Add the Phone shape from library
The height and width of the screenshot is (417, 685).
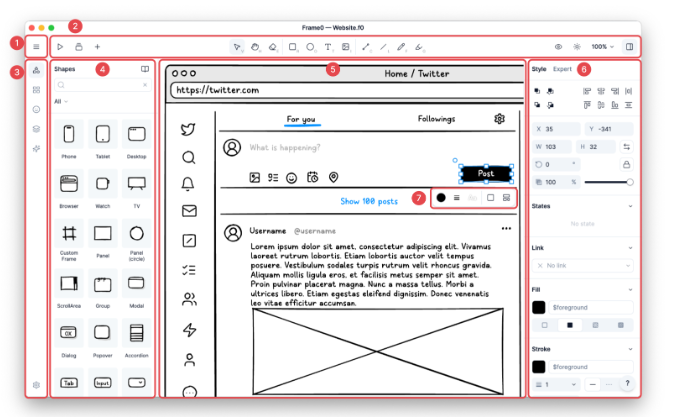tap(69, 137)
